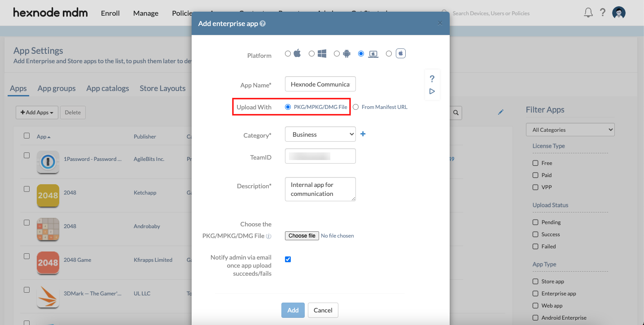Click the Search Devices, Users or Policies field
The height and width of the screenshot is (325, 644).
coord(491,13)
